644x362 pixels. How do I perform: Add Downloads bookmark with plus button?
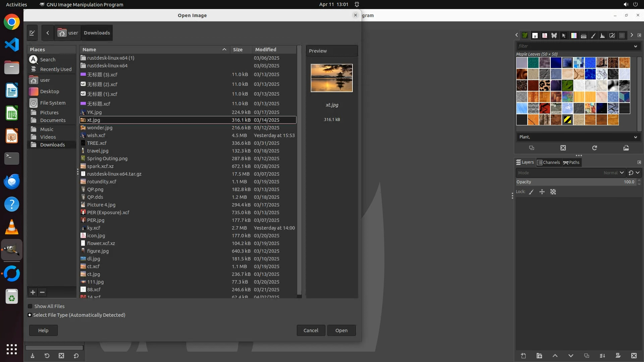click(33, 292)
